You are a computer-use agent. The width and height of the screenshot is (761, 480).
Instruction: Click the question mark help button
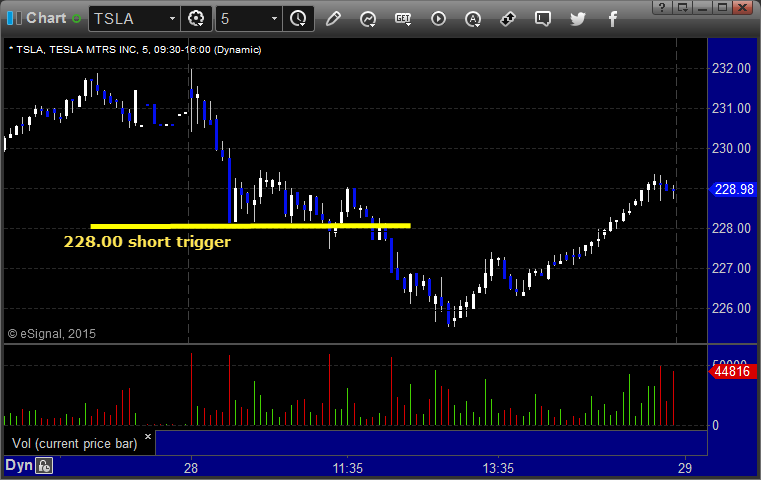pos(662,7)
